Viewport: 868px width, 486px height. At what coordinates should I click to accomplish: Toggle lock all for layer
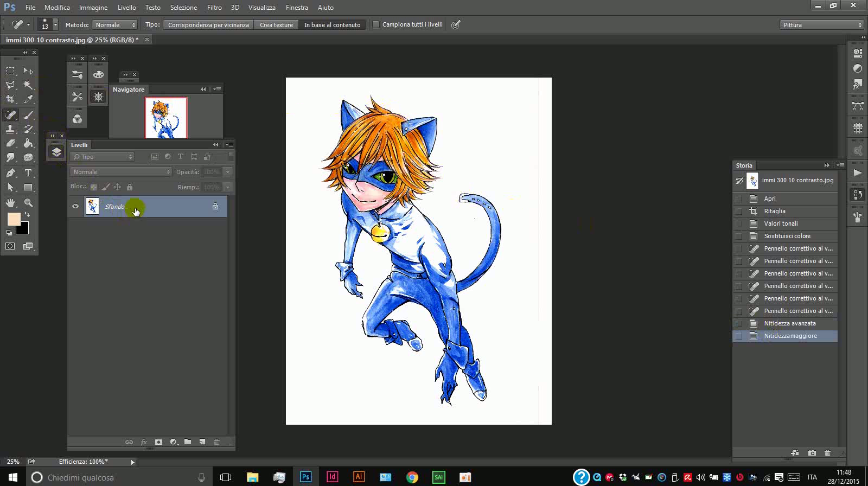click(x=130, y=187)
